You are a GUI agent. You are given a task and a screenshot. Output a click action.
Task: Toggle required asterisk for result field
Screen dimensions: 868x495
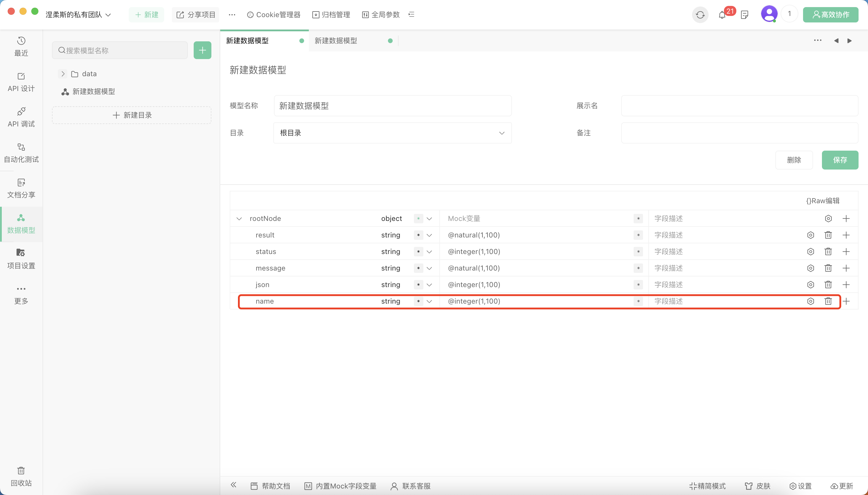pyautogui.click(x=418, y=235)
